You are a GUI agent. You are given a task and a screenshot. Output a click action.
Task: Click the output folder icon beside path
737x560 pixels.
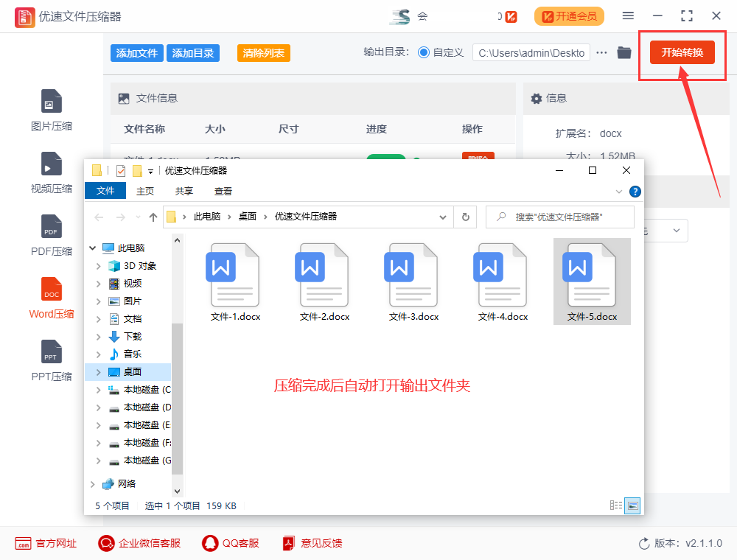pyautogui.click(x=624, y=52)
